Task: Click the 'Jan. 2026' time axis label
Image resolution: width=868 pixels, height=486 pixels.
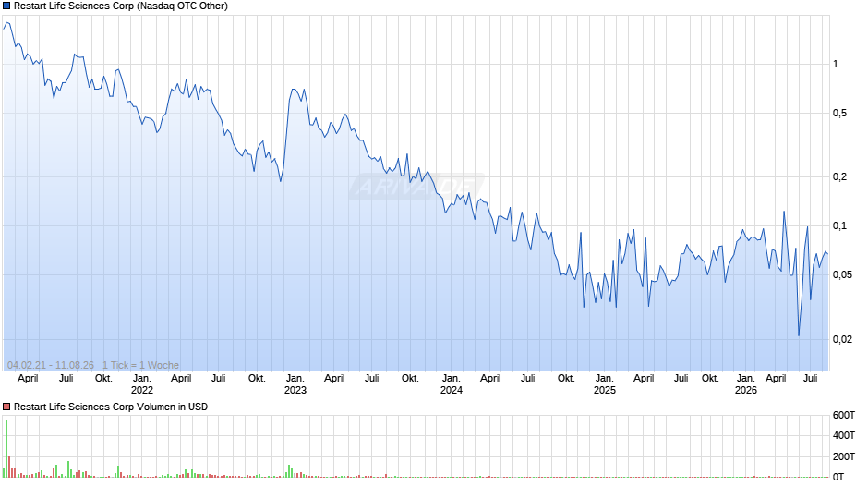Action: [746, 384]
